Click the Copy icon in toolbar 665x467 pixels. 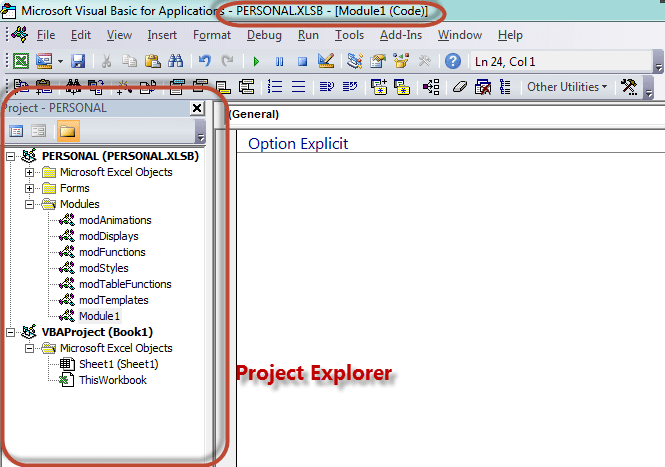point(129,62)
